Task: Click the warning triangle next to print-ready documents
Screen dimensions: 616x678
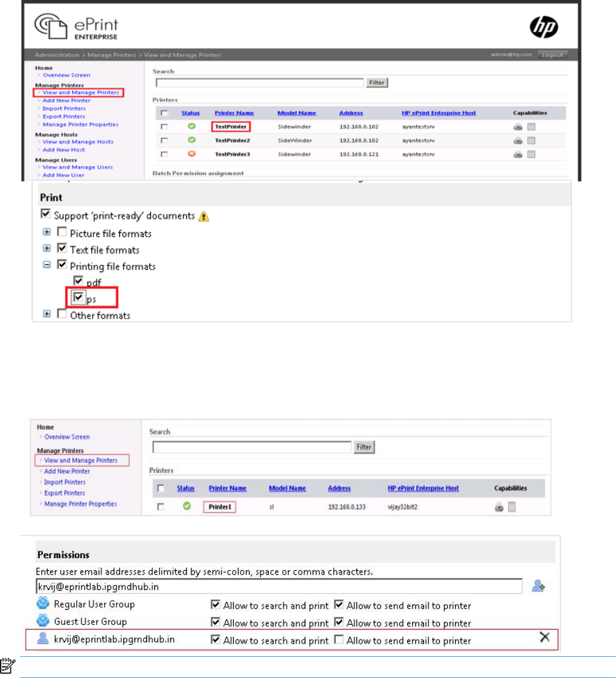Action: coord(204,217)
